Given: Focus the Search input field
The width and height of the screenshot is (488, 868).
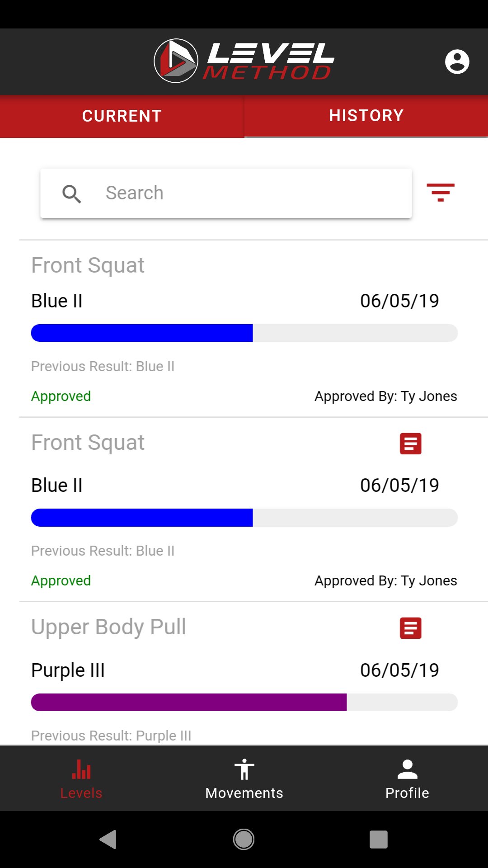Looking at the screenshot, I should (226, 193).
